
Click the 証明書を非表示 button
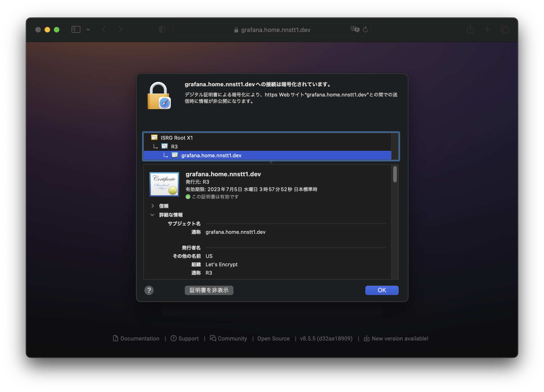[x=209, y=290]
